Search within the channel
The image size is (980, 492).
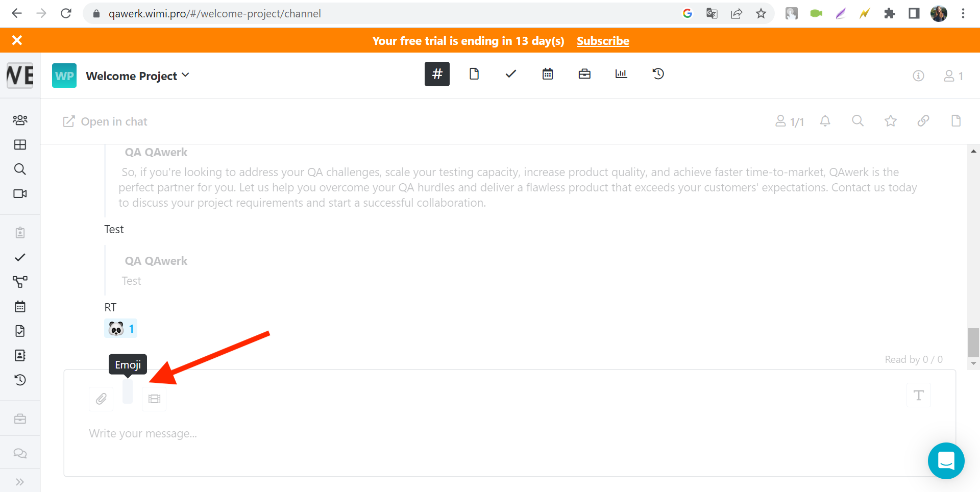tap(857, 121)
